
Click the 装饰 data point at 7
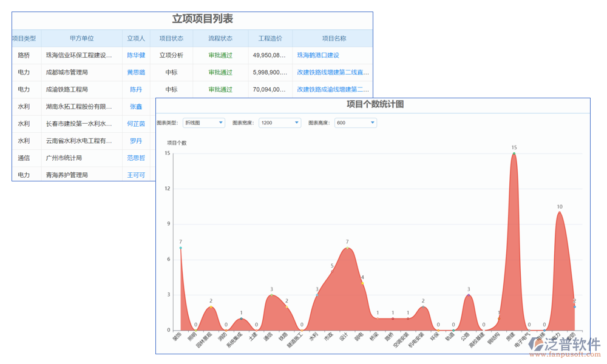click(181, 248)
